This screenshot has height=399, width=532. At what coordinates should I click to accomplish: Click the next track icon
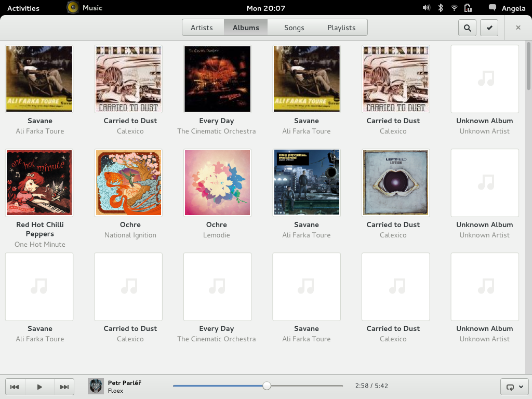(64, 387)
